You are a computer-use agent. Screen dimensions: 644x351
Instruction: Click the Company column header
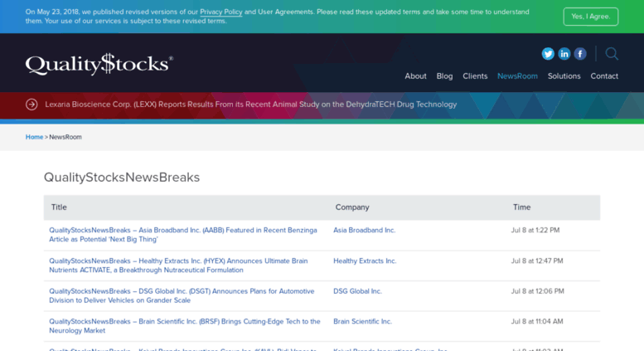[x=352, y=207]
